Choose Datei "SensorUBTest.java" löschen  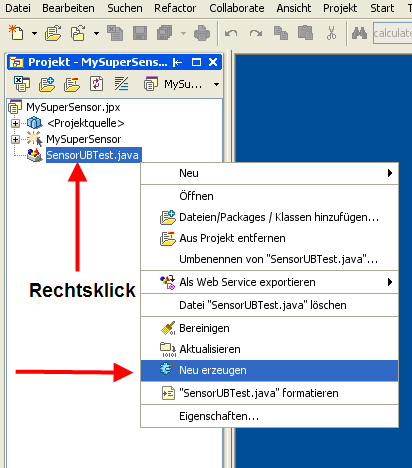[x=269, y=305]
